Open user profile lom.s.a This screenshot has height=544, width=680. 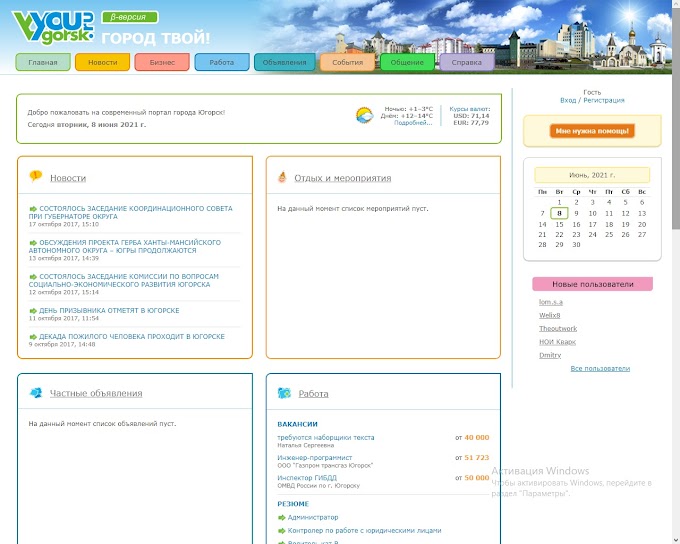click(x=551, y=302)
